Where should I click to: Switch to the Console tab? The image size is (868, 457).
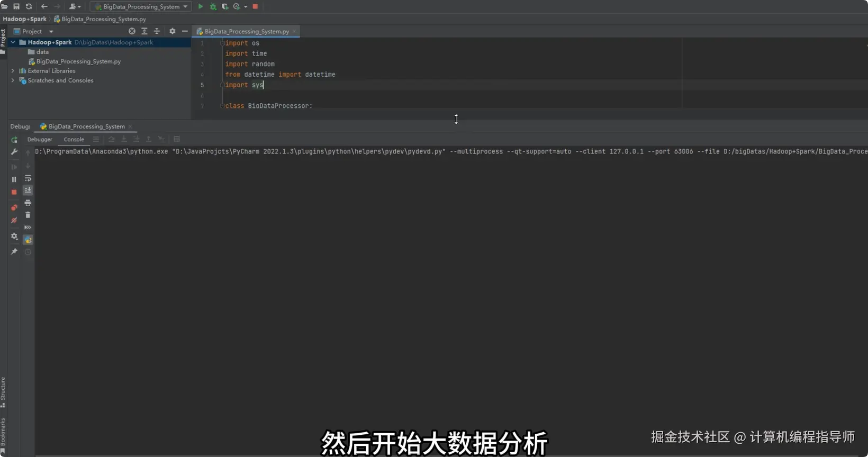[74, 140]
